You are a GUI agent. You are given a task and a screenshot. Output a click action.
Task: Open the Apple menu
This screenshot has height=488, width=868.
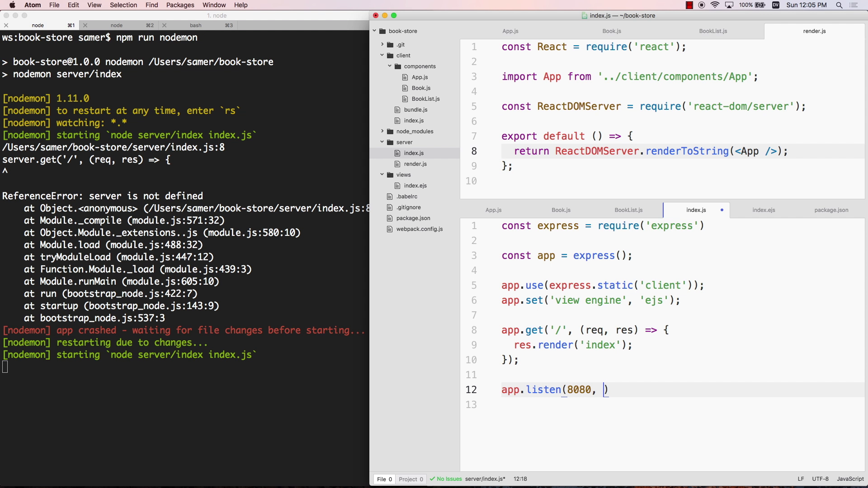coord(12,5)
